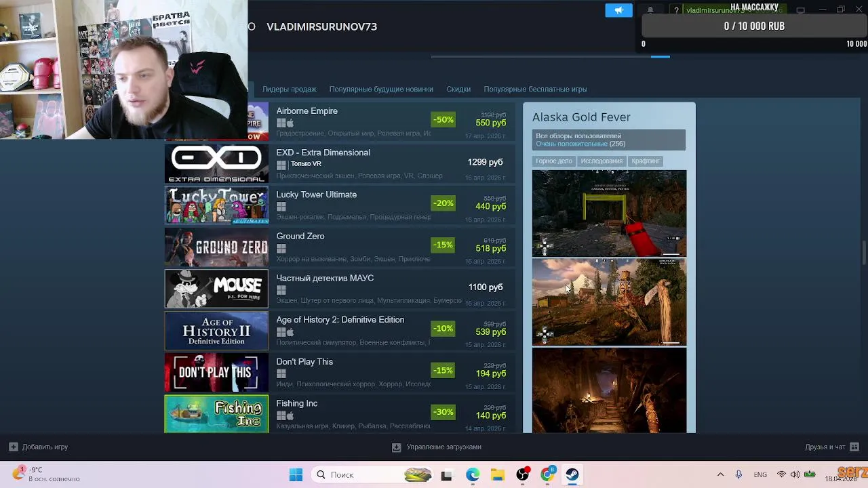The width and height of the screenshot is (868, 488).
Task: Open the Steam announcements megaphone button
Action: 618,10
